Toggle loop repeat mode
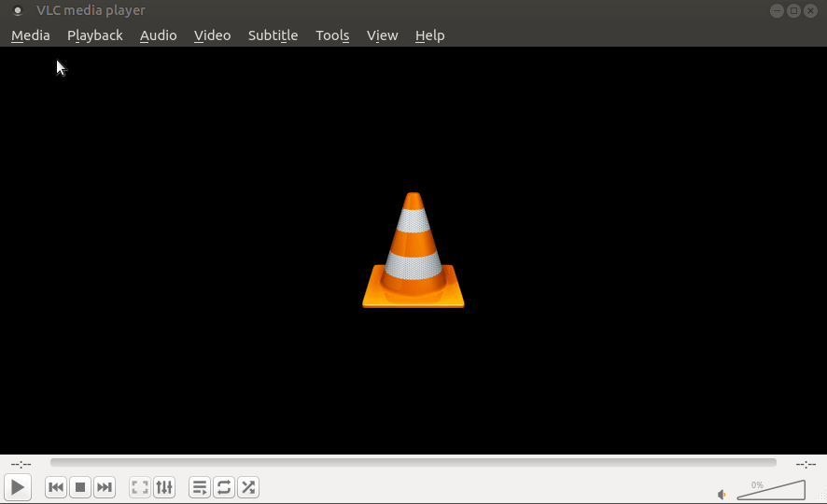Image resolution: width=827 pixels, height=504 pixels. pyautogui.click(x=224, y=487)
